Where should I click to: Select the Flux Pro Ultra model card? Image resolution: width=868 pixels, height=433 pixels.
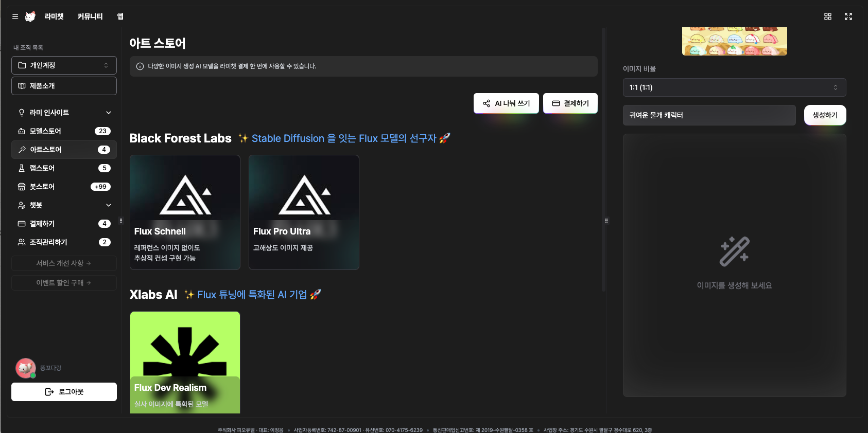pos(304,212)
